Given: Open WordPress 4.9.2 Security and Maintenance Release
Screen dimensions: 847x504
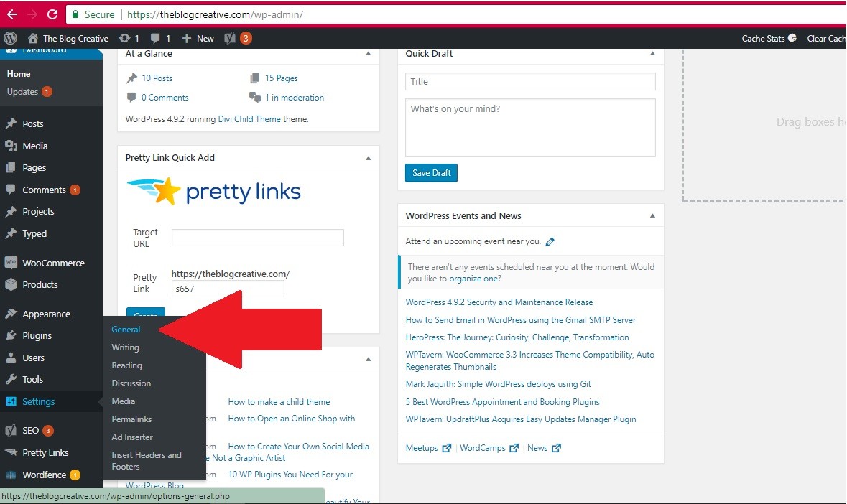Looking at the screenshot, I should [x=499, y=302].
